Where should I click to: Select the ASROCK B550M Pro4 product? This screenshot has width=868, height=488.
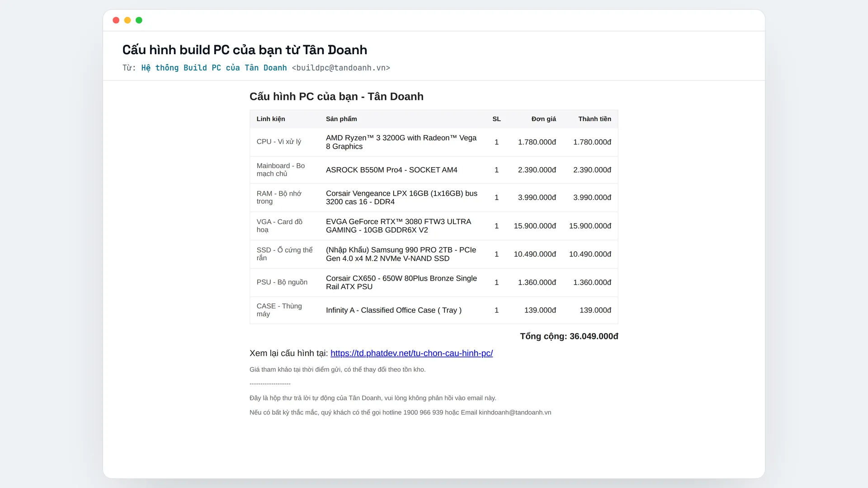click(392, 170)
